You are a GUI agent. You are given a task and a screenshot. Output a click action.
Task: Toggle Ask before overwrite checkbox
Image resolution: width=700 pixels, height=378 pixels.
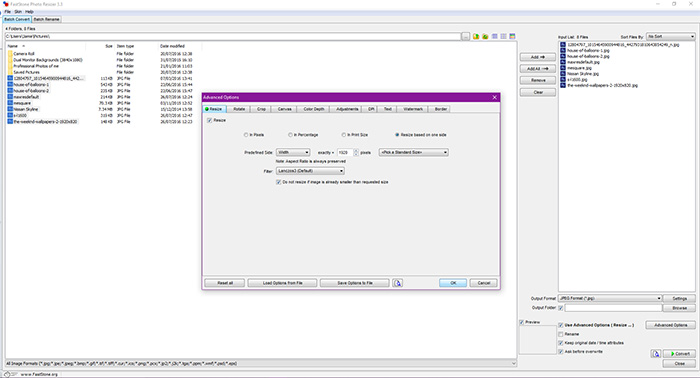click(561, 352)
